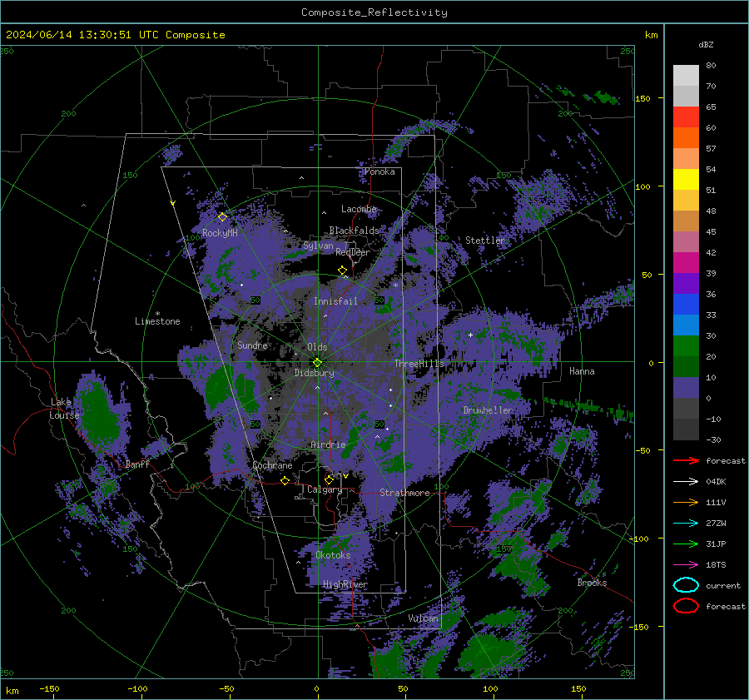749x700 pixels.
Task: Click the Composite_Reflectivity title text
Action: coord(374,12)
